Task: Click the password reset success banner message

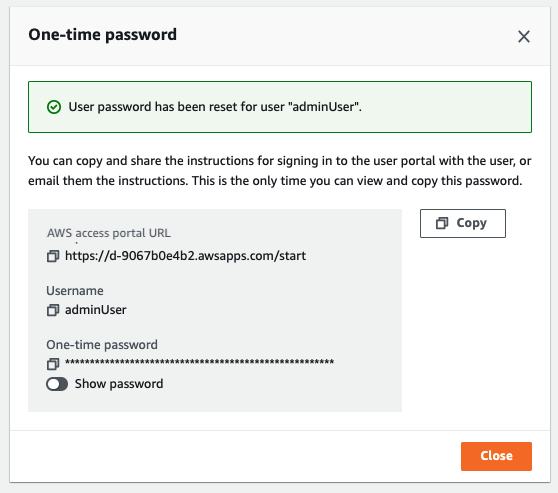Action: [x=215, y=107]
